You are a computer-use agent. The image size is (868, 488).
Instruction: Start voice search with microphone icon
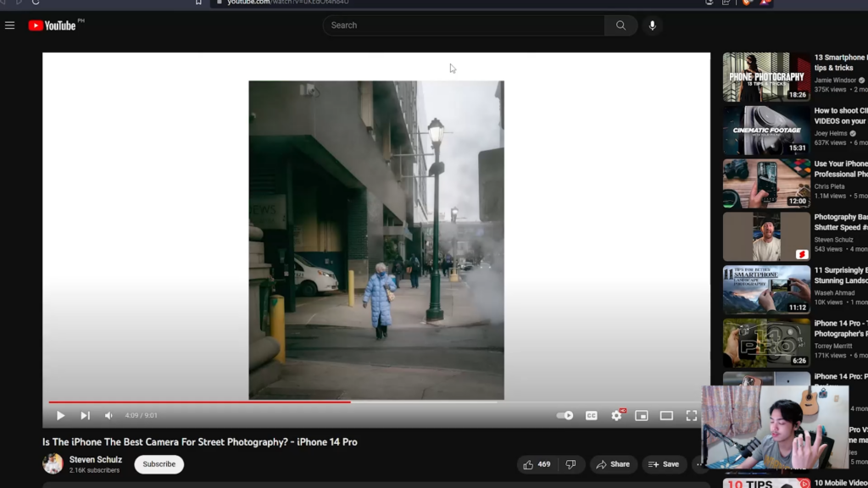click(652, 25)
